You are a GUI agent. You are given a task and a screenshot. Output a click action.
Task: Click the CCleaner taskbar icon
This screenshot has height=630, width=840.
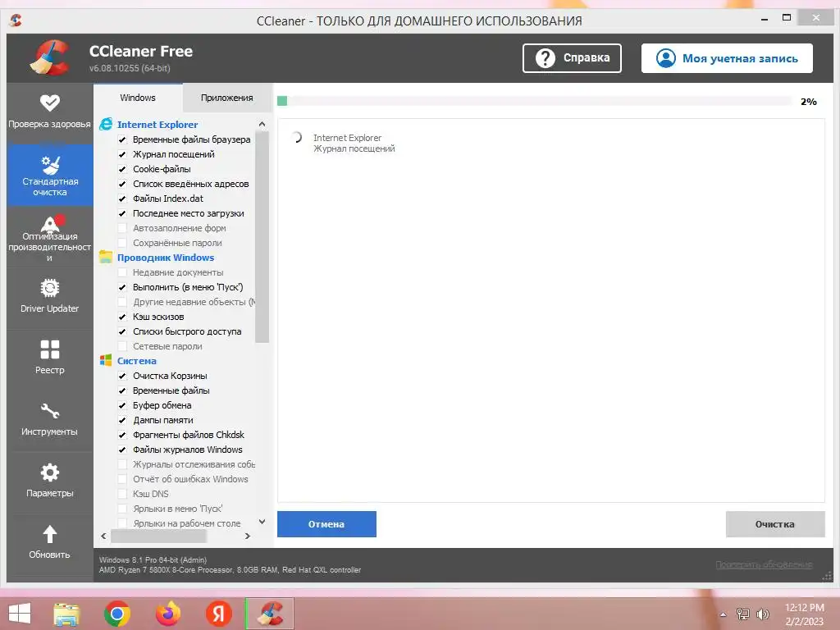click(269, 614)
